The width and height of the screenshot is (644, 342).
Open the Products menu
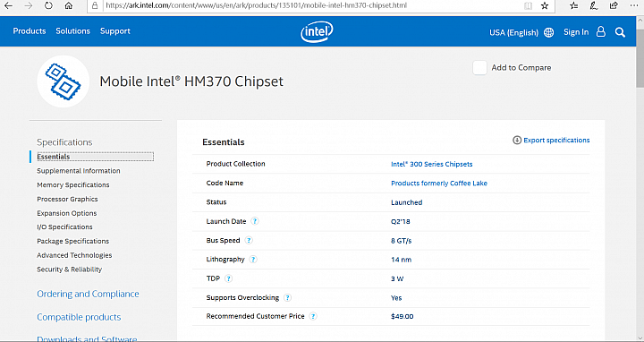coord(30,31)
